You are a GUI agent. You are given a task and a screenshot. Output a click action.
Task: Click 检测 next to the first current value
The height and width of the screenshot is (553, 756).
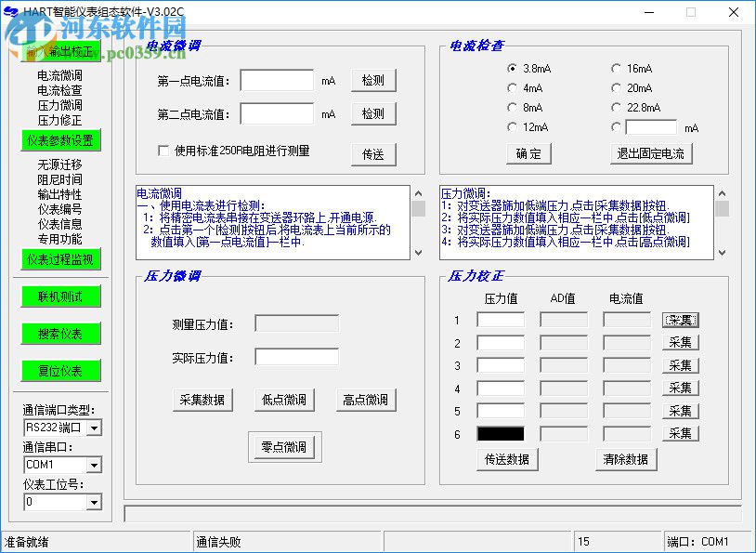372,80
